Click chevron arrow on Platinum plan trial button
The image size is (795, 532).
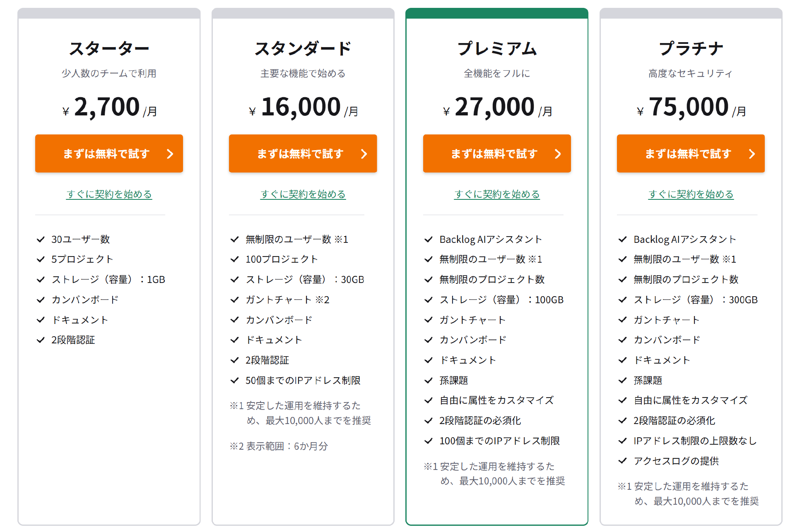pos(752,154)
